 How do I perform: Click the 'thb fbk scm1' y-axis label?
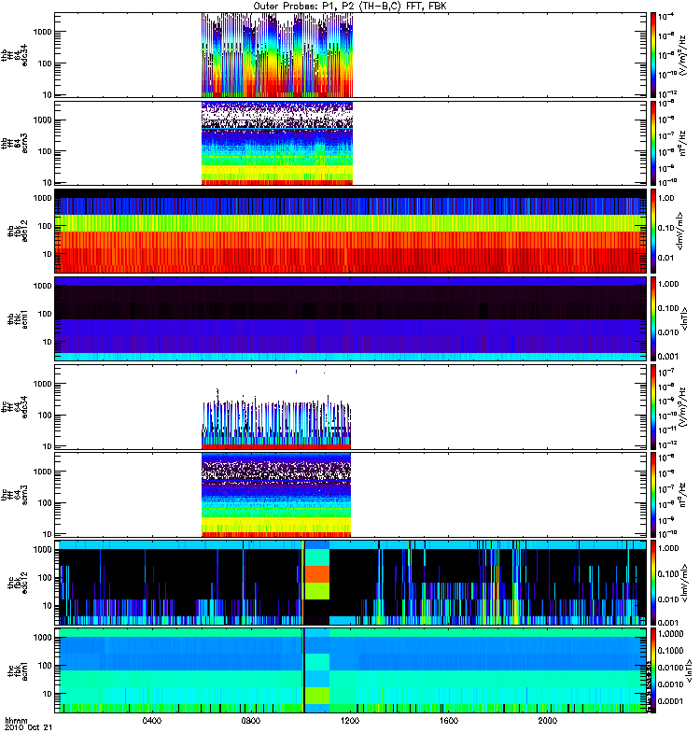click(x=18, y=319)
